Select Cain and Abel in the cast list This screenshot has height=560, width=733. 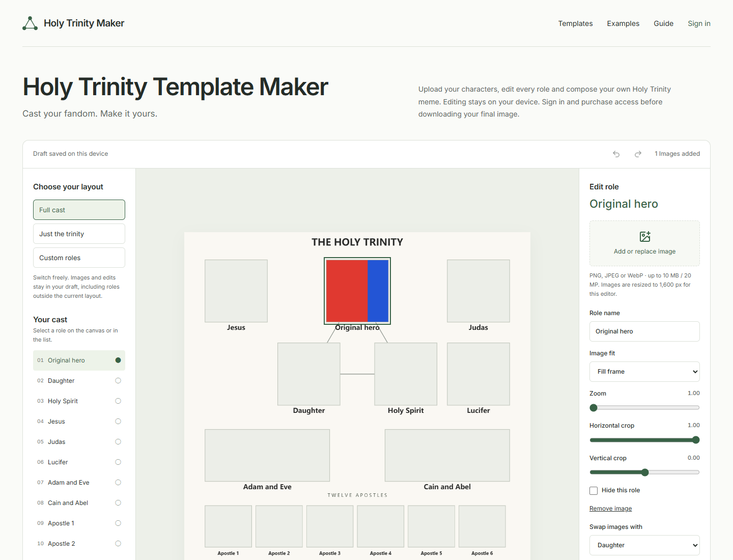(x=79, y=503)
